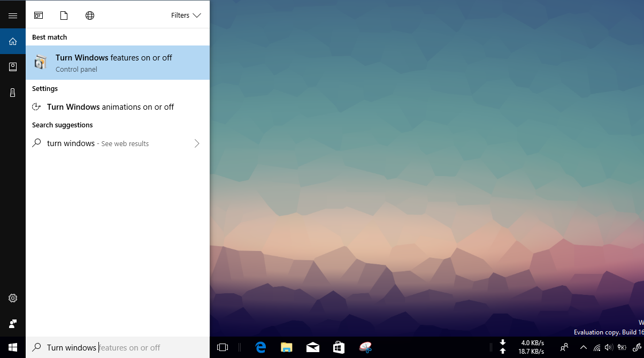Open Turn Windows animations on or off setting
Screen dimensions: 644x358
[x=118, y=106]
